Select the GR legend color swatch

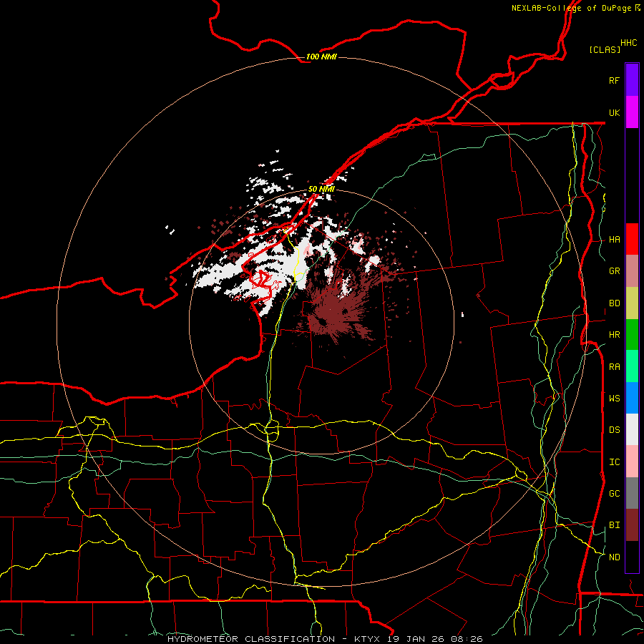click(x=632, y=271)
